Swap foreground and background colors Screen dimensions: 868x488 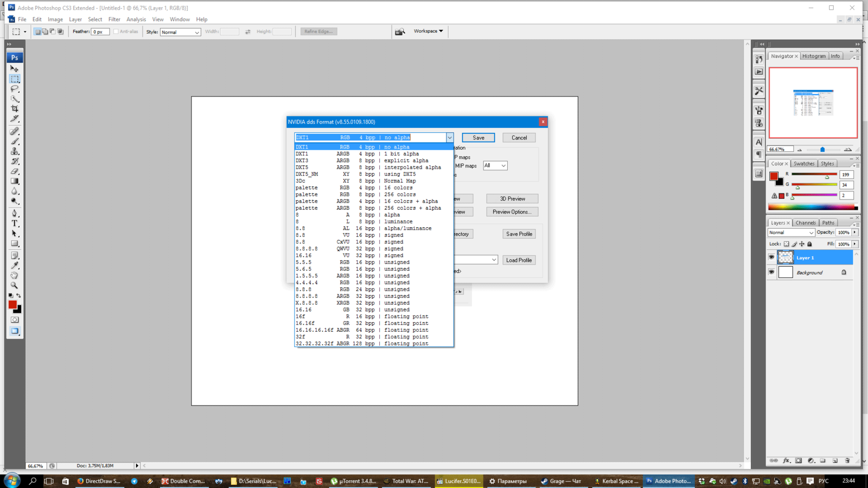[x=19, y=296]
